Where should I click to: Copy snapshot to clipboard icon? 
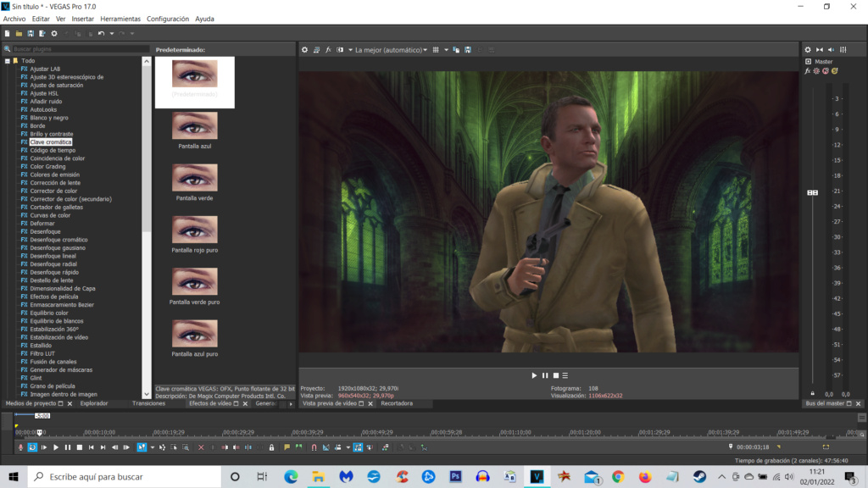[x=456, y=50]
